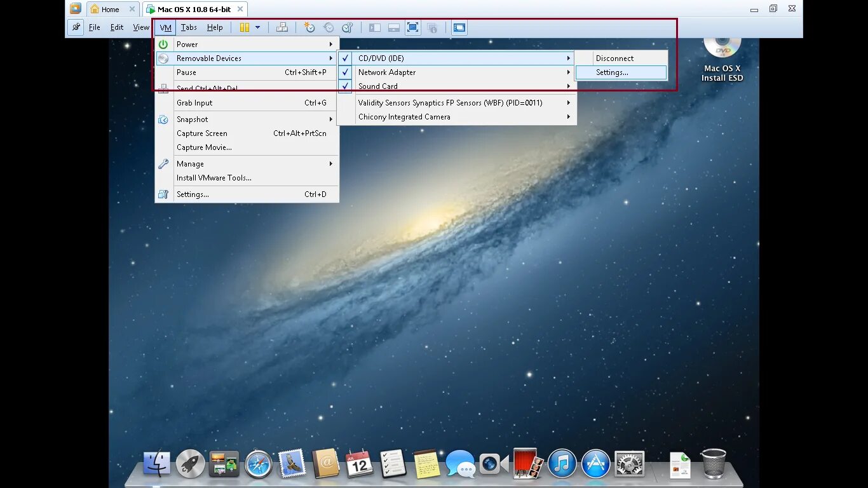This screenshot has width=868, height=488.
Task: Toggle the checked Sound Card device entry
Action: (x=456, y=86)
